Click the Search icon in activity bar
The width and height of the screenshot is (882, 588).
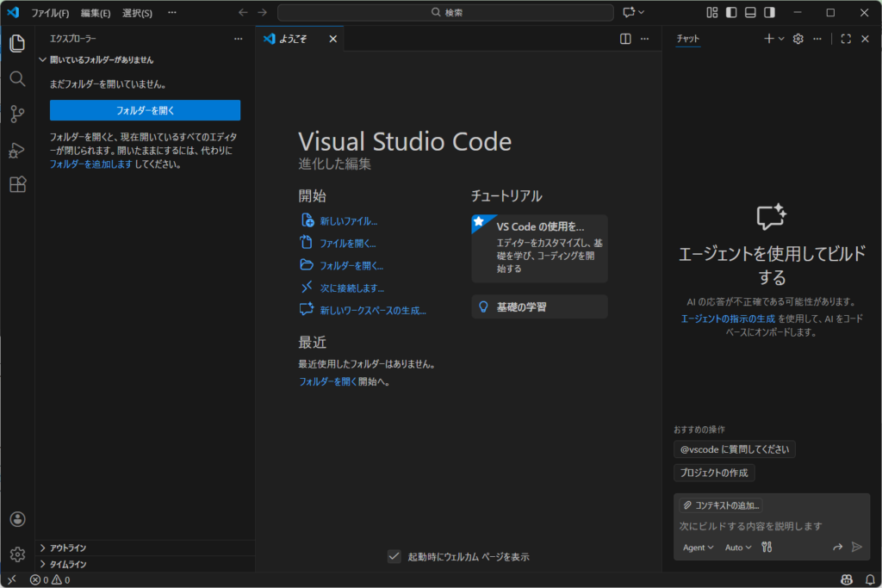point(17,78)
